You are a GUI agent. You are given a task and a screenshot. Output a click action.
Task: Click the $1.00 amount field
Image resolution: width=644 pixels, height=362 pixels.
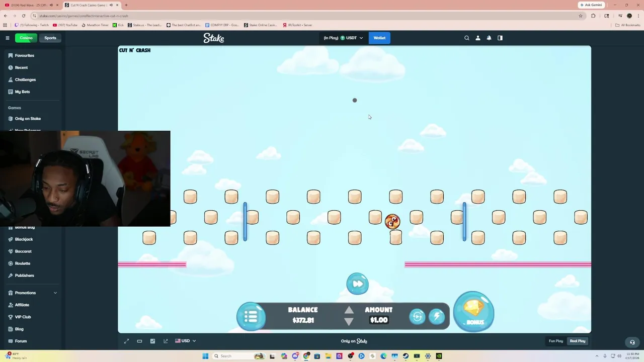click(x=379, y=320)
